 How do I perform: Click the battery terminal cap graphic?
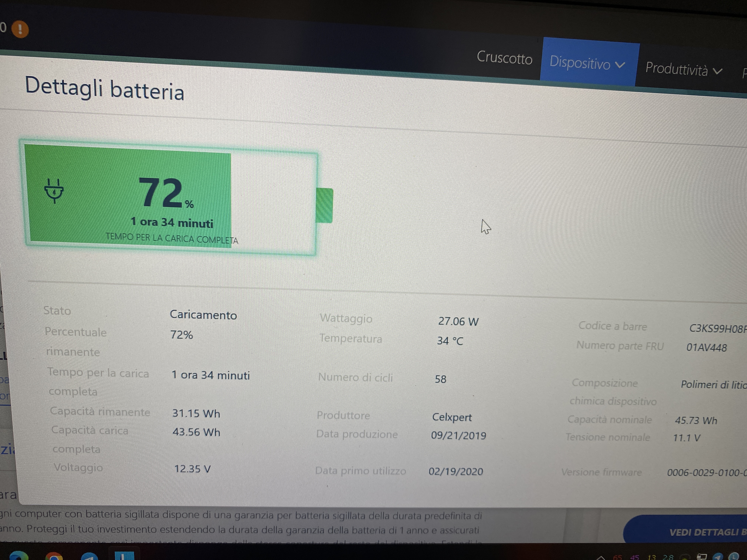pyautogui.click(x=324, y=206)
